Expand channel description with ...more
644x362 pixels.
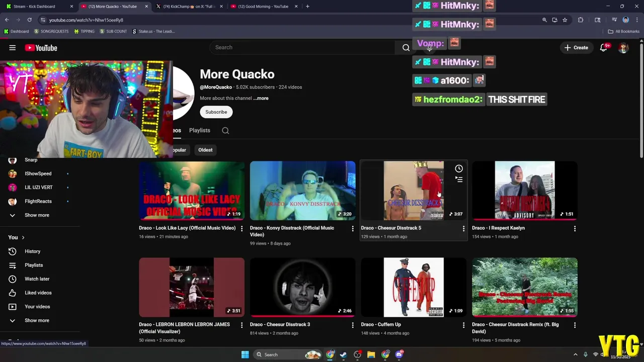261,98
